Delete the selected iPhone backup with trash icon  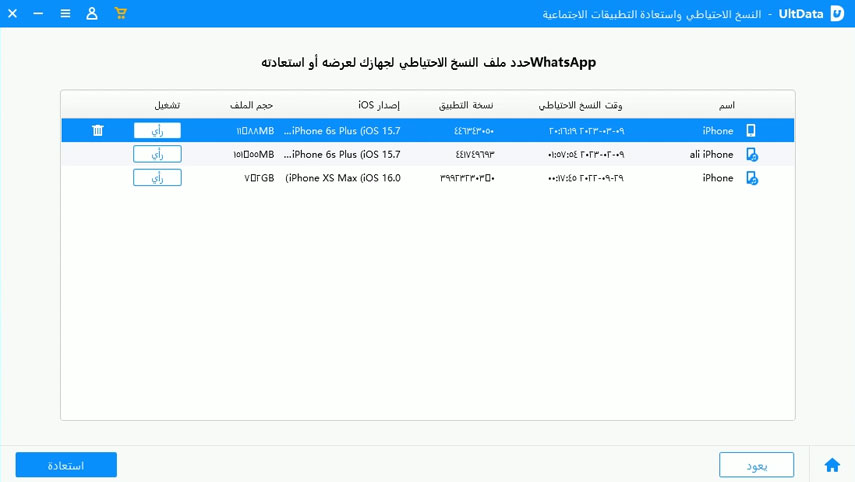coord(98,130)
